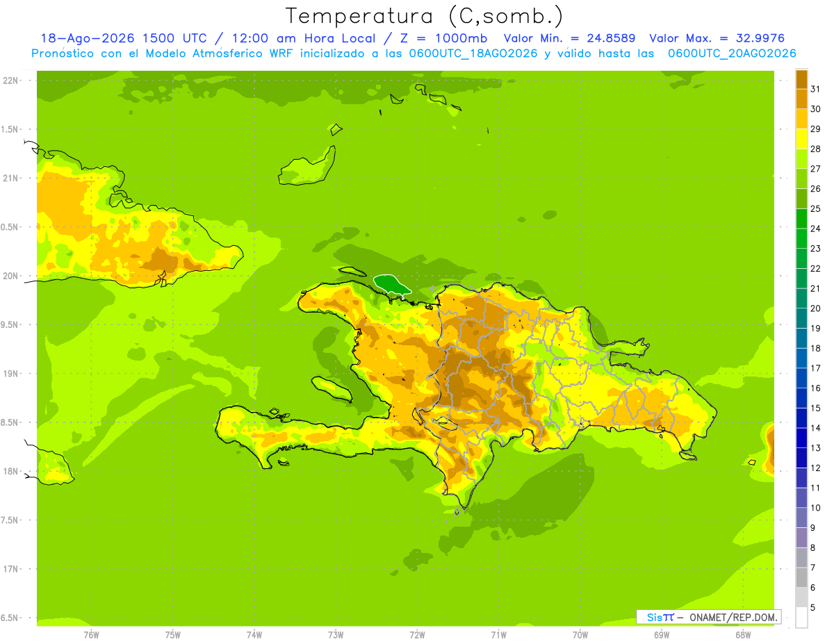Click the white-outlined dark green patch north of Haiti

(x=392, y=283)
